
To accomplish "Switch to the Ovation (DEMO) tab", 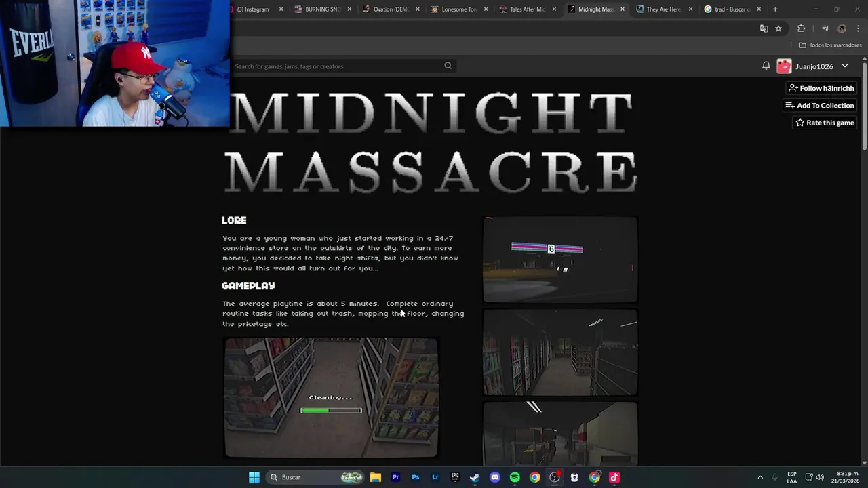I will pos(391,9).
